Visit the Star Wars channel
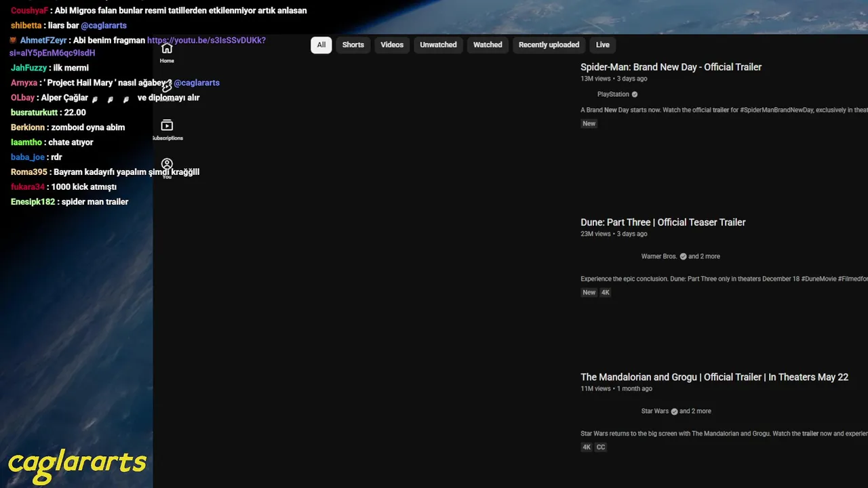The height and width of the screenshot is (488, 868). (x=655, y=411)
